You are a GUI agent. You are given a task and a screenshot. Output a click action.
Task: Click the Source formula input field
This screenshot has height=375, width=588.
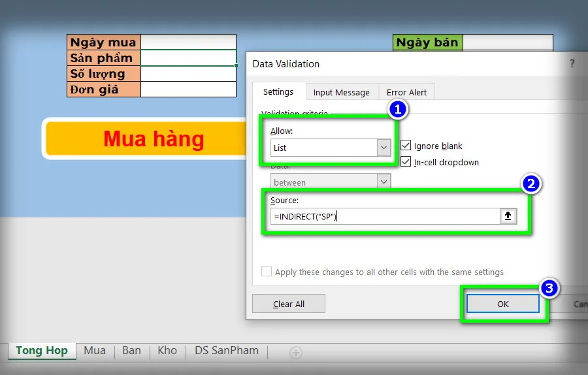[385, 217]
